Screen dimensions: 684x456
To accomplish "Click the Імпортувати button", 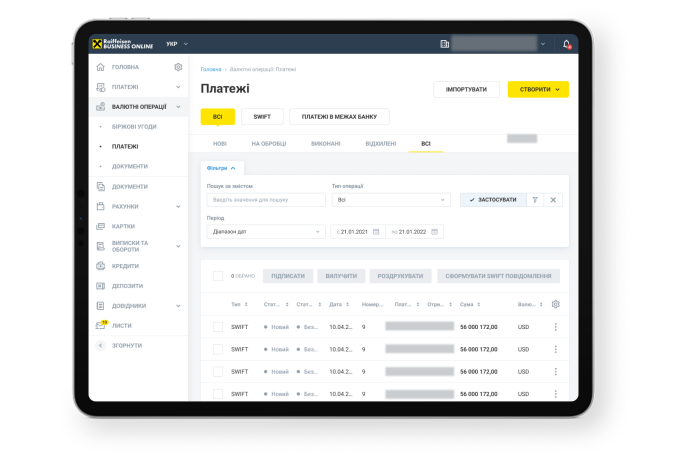I will (x=466, y=89).
